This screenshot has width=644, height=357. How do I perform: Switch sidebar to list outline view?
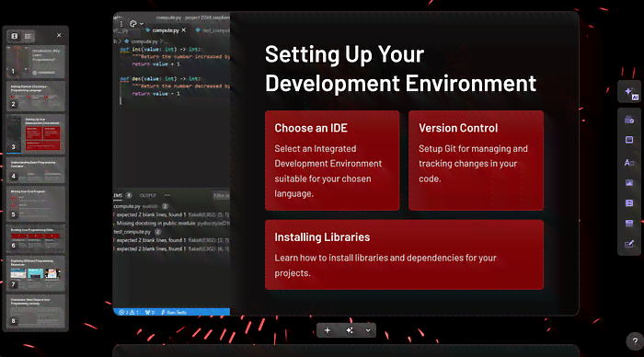[28, 36]
